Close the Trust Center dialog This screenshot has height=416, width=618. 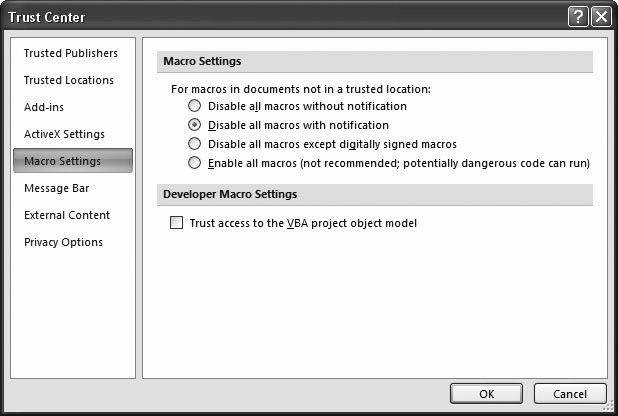[x=601, y=17]
